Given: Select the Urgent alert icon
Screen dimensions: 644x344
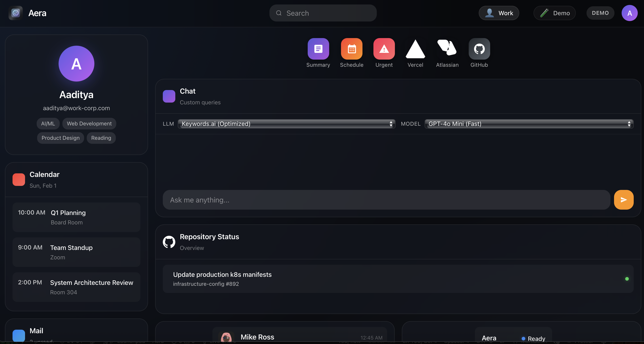Looking at the screenshot, I should click(x=384, y=49).
